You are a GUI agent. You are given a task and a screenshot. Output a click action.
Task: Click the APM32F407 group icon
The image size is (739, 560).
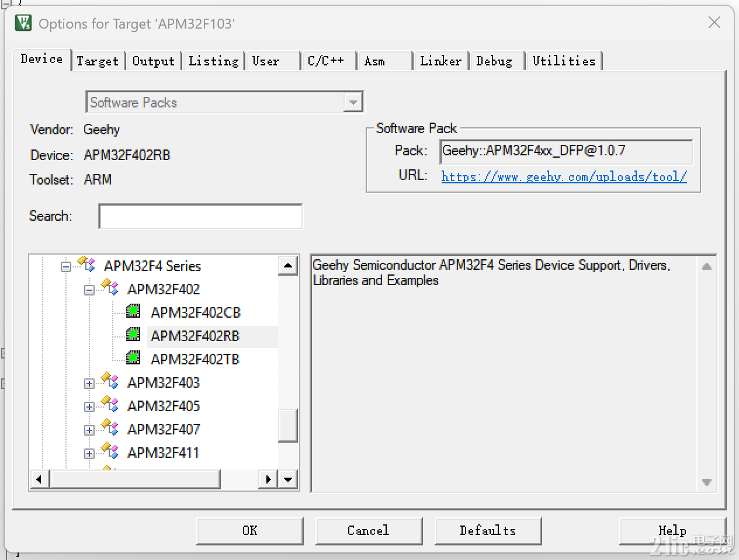110,428
